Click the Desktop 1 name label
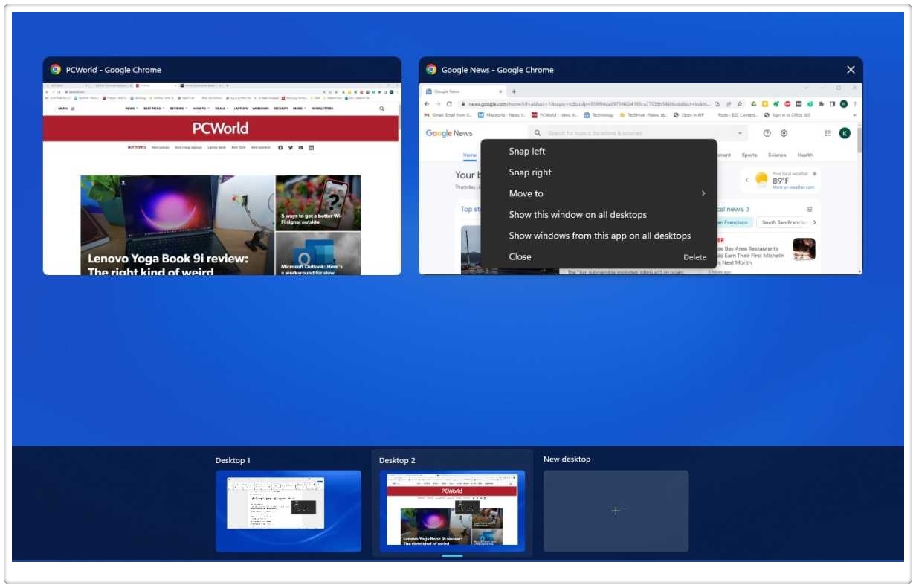The image size is (916, 588). pyautogui.click(x=233, y=461)
